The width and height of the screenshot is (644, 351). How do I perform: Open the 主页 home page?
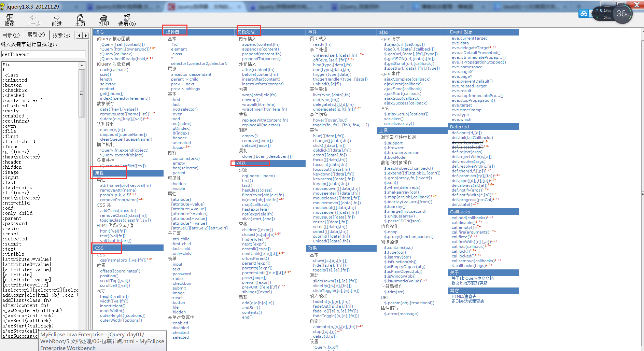(80, 20)
